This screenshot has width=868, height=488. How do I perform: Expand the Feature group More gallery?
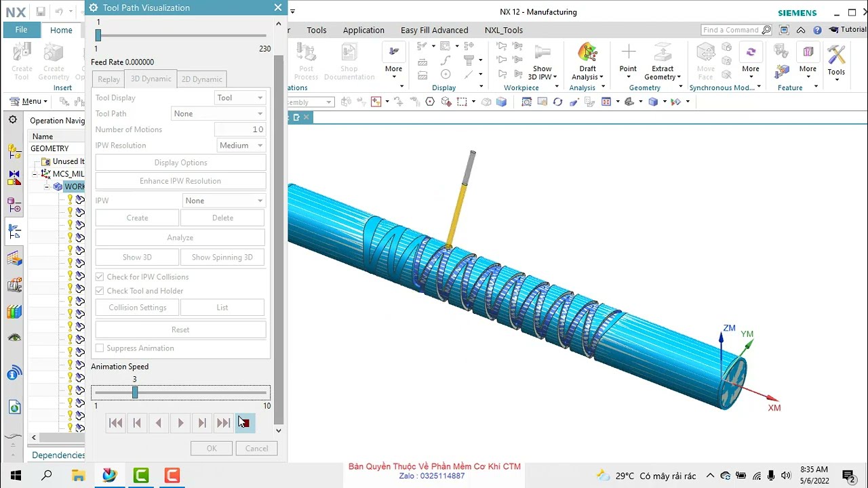pyautogui.click(x=808, y=61)
